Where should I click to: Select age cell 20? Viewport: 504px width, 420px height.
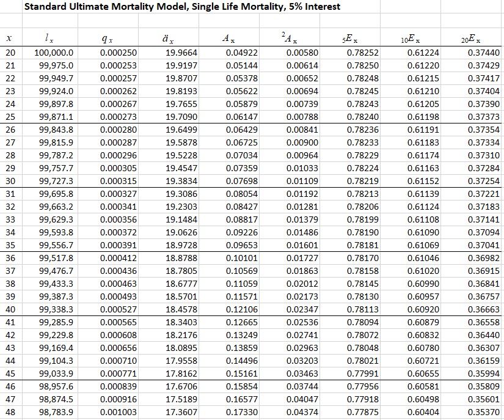click(10, 53)
